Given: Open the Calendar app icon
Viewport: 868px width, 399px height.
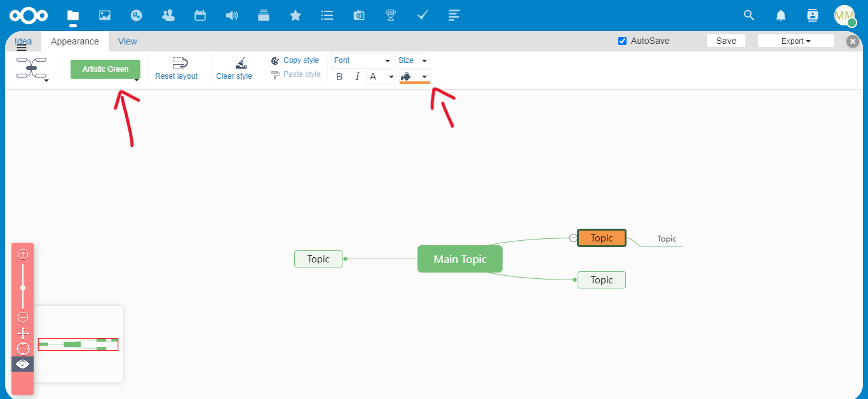Looking at the screenshot, I should pyautogui.click(x=200, y=15).
